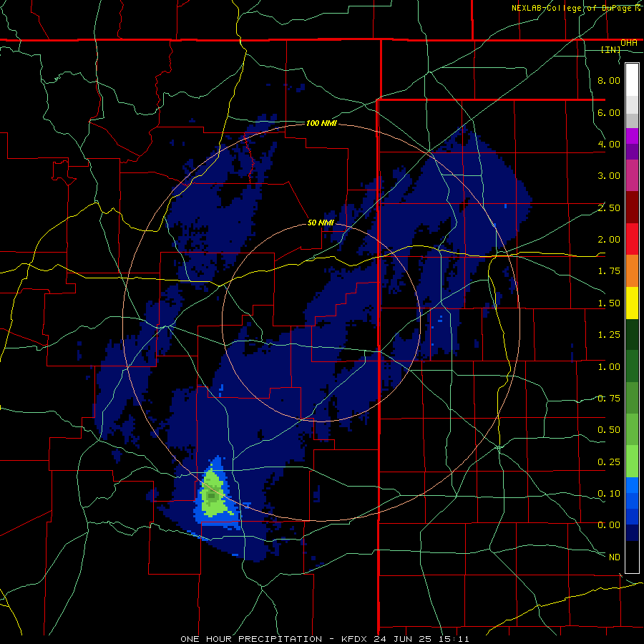This screenshot has height=644, width=644.
Task: Click the 4.00 scale value
Action: (609, 144)
